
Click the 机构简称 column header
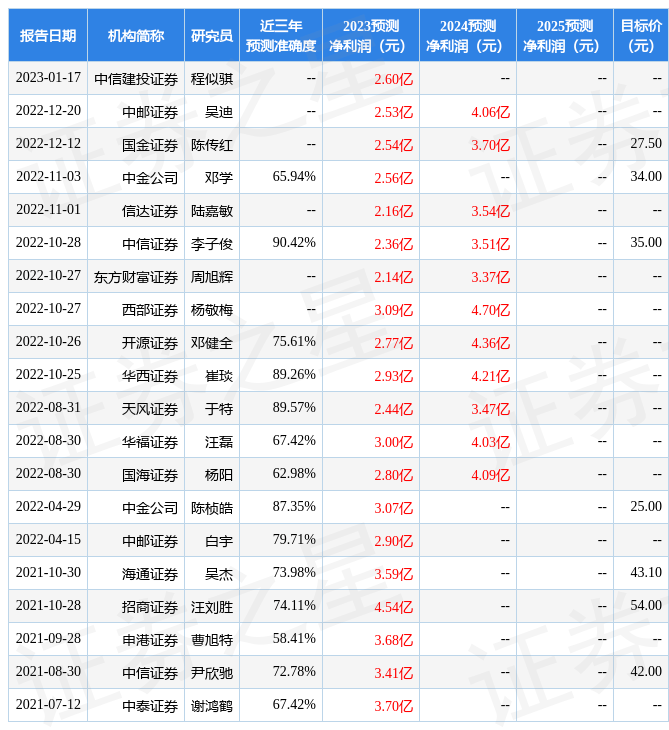(136, 35)
